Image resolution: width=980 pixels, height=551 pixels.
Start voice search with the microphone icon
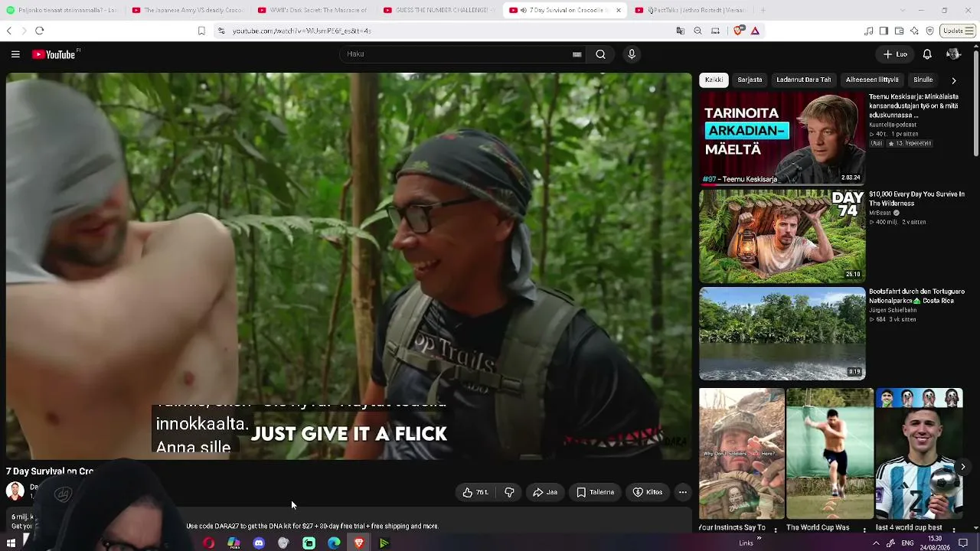pos(632,54)
